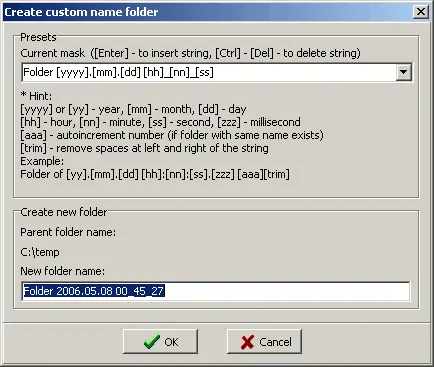Click the '[yyyy] or [yy] - year' hint line

point(133,109)
